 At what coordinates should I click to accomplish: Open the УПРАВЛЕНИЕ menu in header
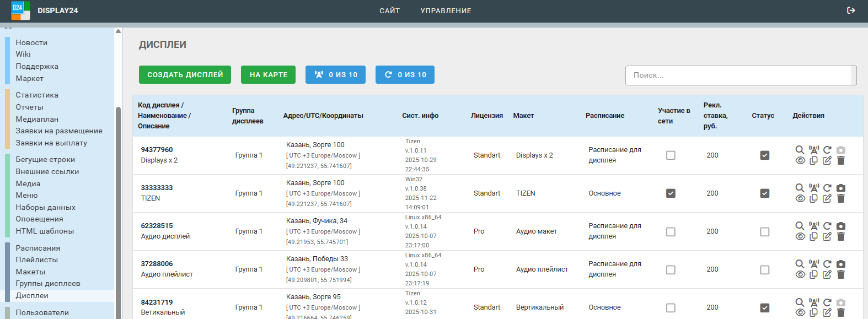coord(446,11)
